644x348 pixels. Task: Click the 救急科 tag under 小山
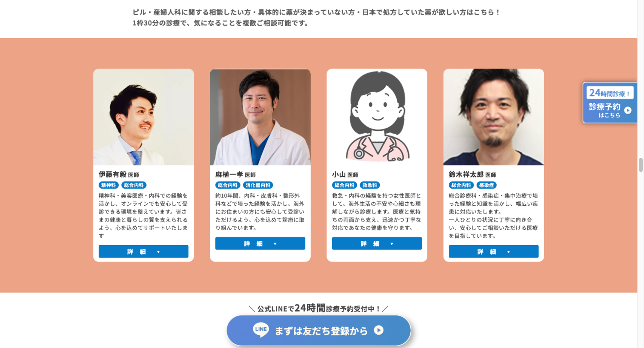click(370, 185)
